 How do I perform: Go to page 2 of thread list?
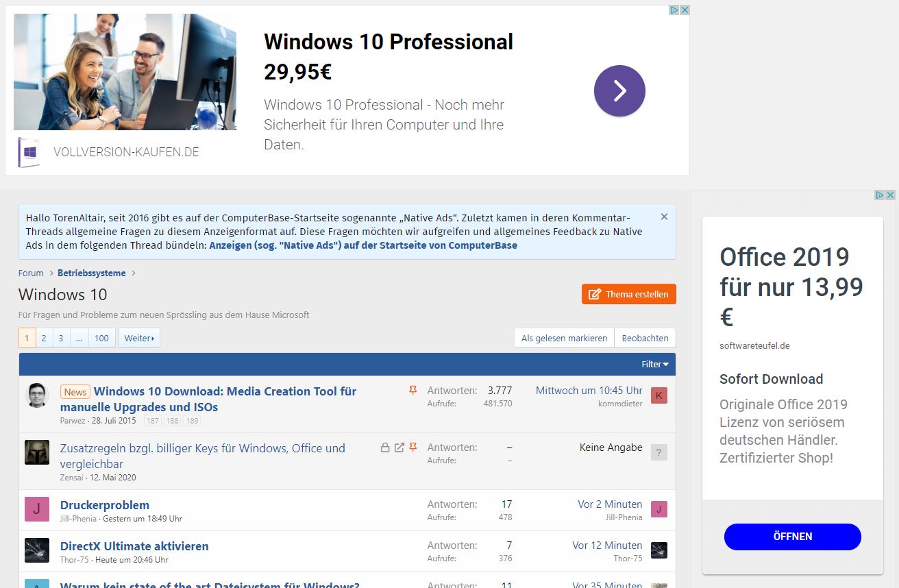(x=44, y=338)
